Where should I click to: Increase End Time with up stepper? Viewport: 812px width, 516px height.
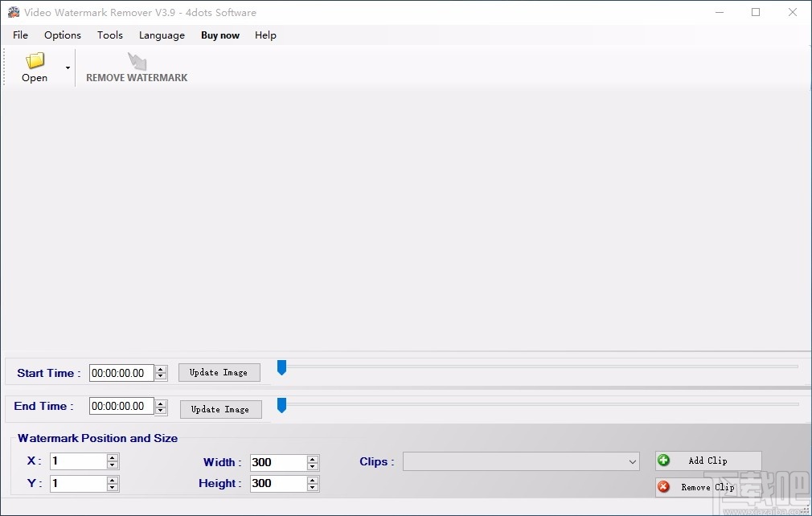161,403
